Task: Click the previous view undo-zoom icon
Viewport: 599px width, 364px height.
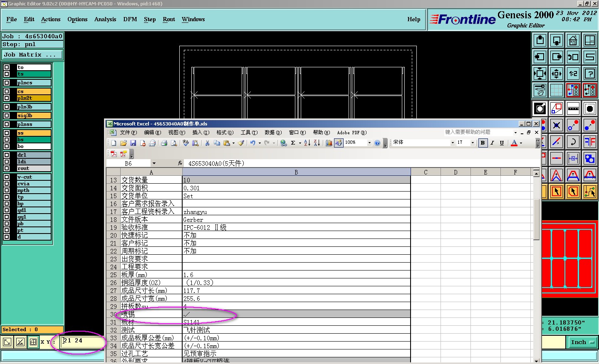Action: tap(573, 57)
